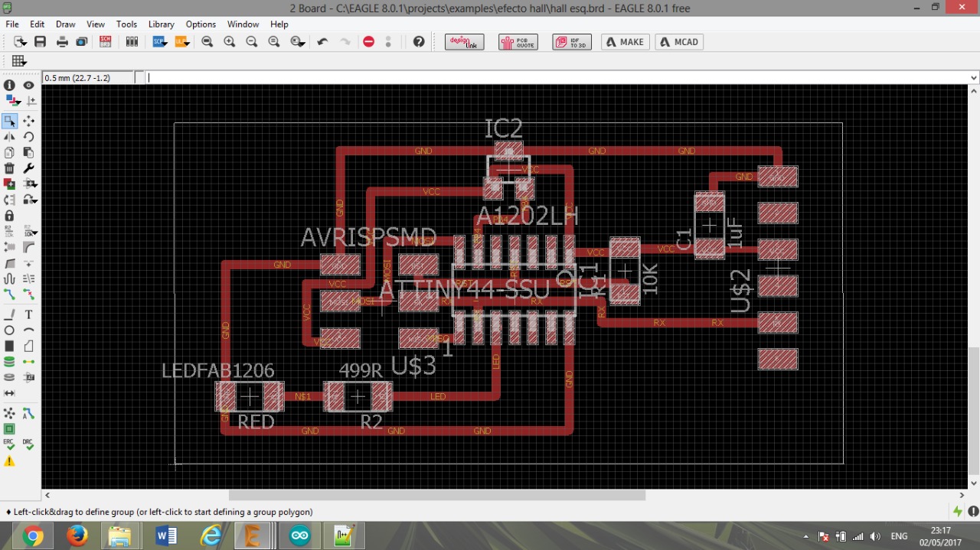This screenshot has width=980, height=550.
Task: Open the Library menu
Action: [x=161, y=24]
